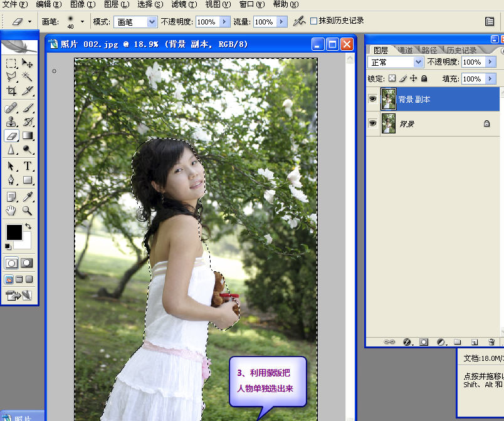Screen dimensions: 504x421
Task: Select the Healing Brush tool
Action: (11, 108)
